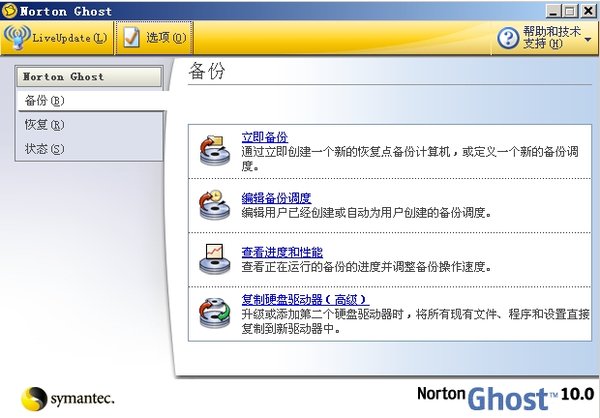Viewport: 600px width, 418px height.
Task: Click the 查看进度和性能 chart icon
Action: [215, 259]
